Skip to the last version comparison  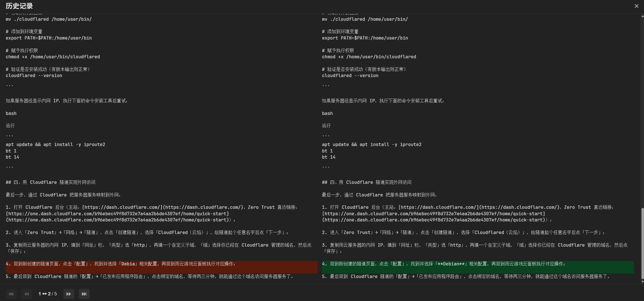tap(84, 294)
